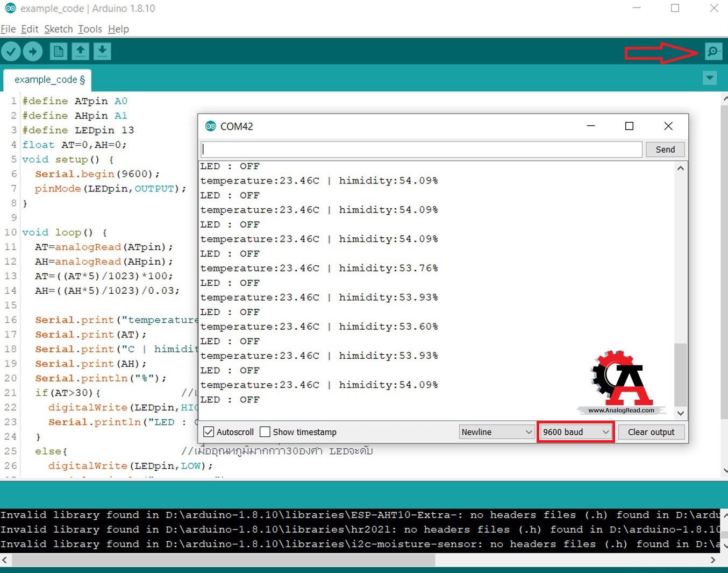
Task: Click 'void loop() {' in the editor
Action: (x=65, y=232)
